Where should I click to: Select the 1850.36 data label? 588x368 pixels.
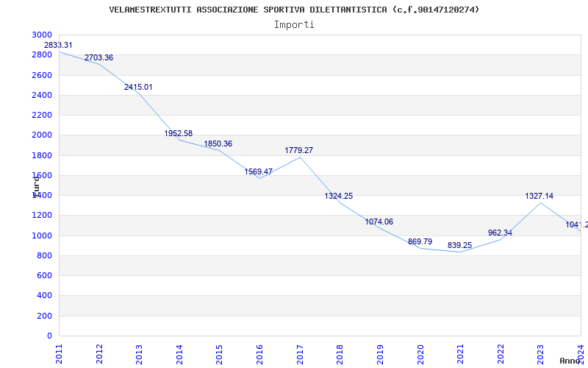coord(218,144)
